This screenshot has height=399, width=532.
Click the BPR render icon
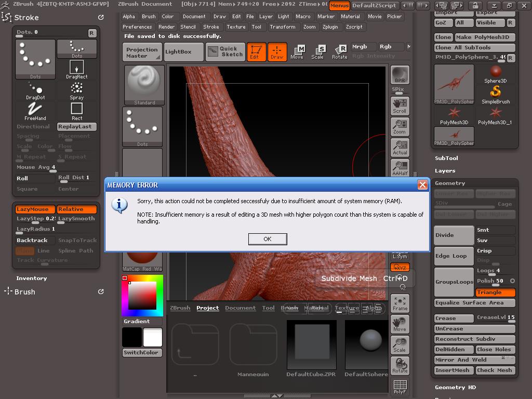pos(400,75)
